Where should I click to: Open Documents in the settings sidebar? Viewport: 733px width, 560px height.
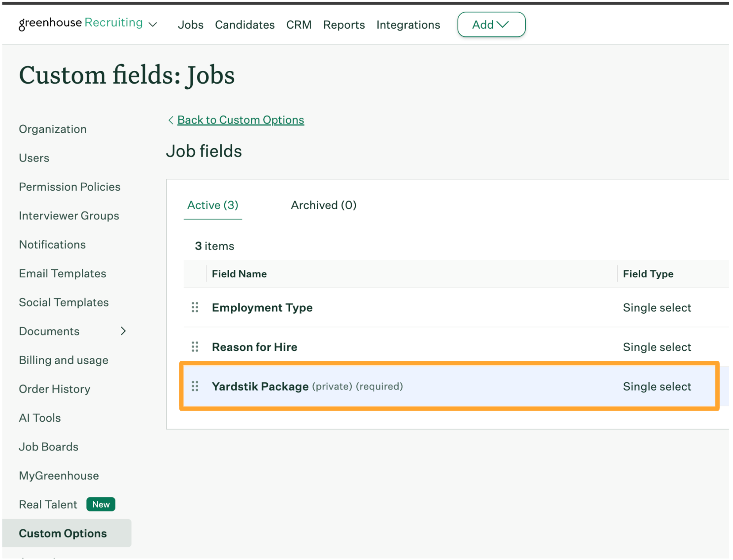point(49,332)
